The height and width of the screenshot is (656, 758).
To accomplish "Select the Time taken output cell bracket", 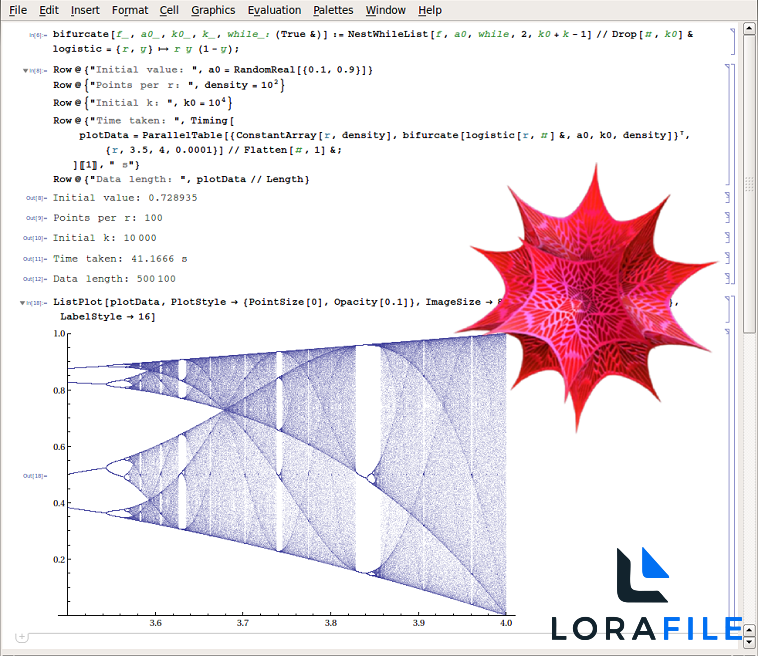I will pos(728,258).
